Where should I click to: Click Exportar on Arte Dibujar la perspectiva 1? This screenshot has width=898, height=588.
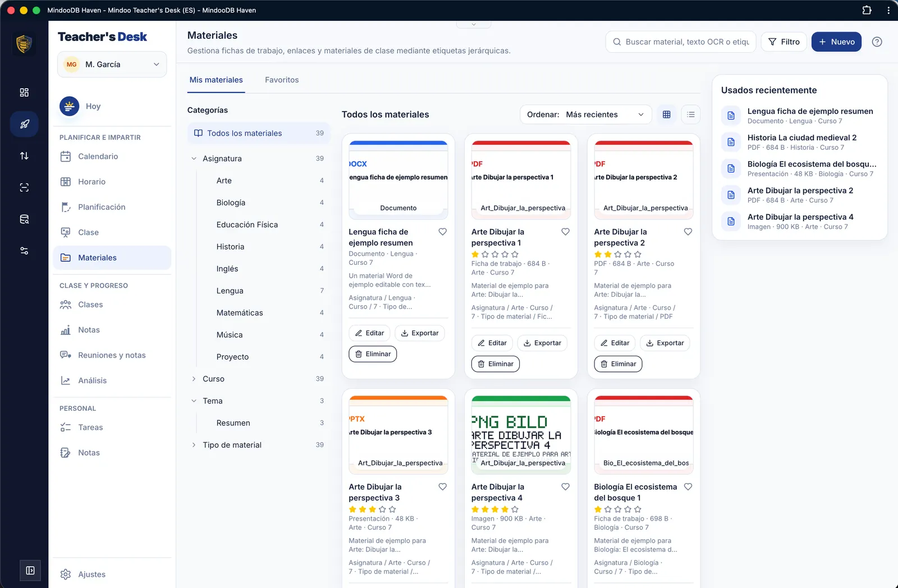542,343
